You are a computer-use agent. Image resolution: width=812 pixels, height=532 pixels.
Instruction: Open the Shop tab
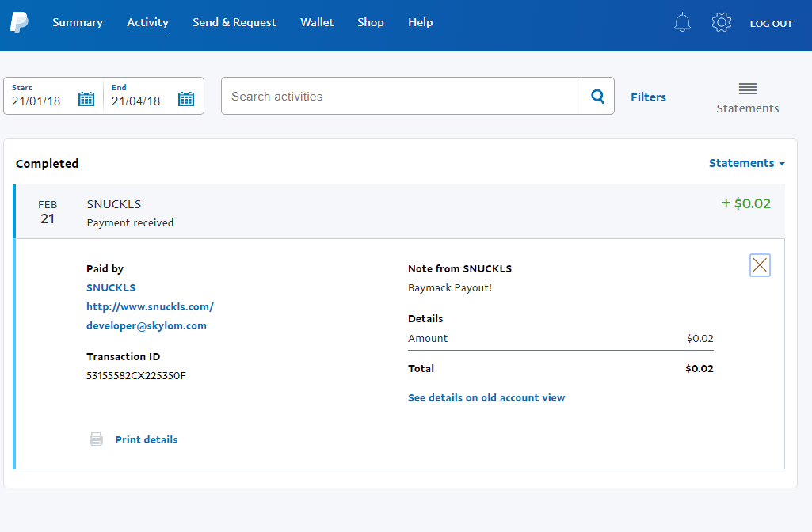pyautogui.click(x=370, y=22)
